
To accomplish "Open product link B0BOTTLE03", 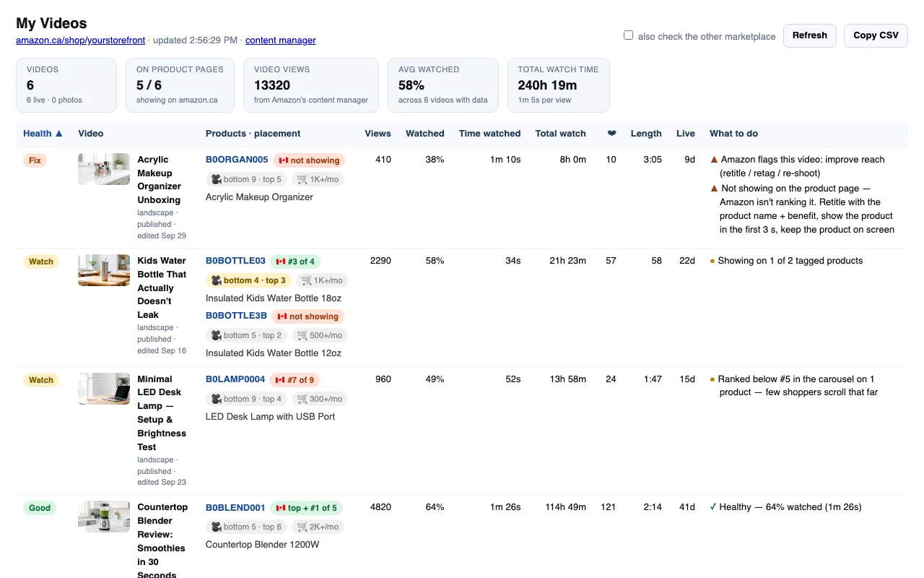I will (x=236, y=261).
